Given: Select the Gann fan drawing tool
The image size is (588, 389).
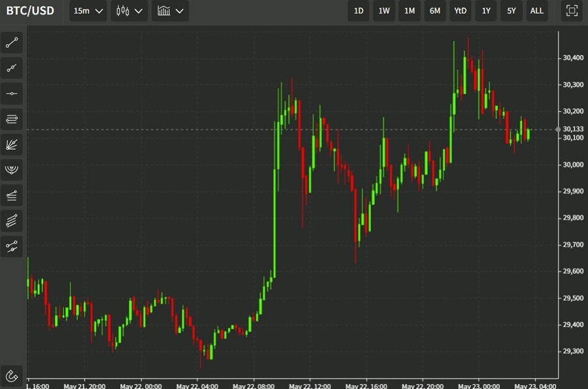Looking at the screenshot, I should click(x=12, y=144).
